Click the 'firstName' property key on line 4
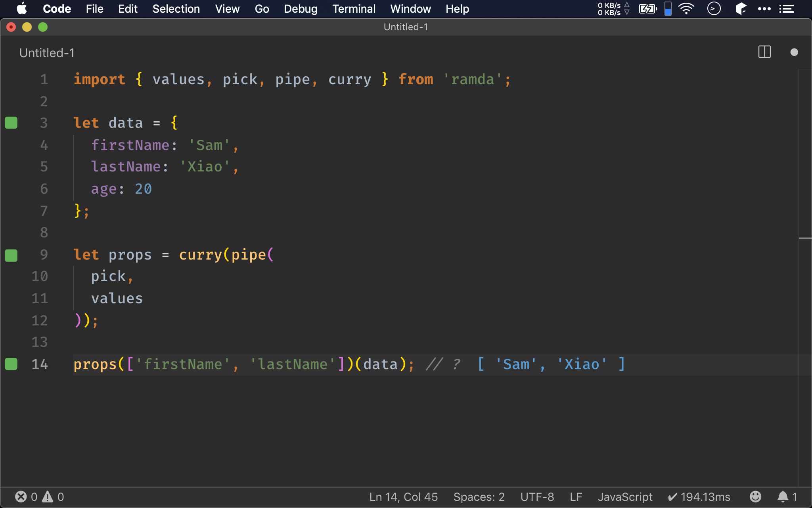 pos(130,145)
